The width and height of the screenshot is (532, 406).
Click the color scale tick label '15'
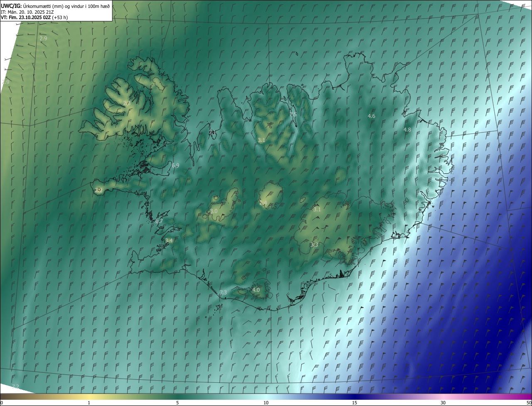coord(355,403)
